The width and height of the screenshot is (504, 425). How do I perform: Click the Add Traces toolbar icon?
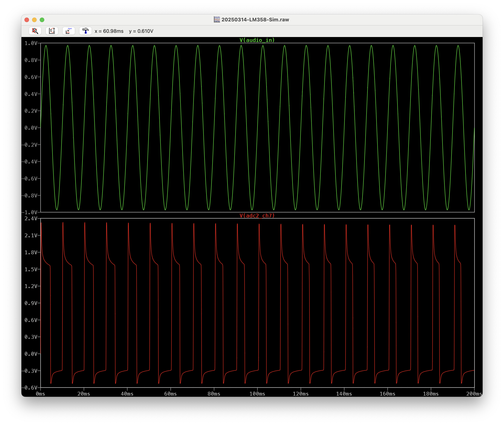pos(69,31)
